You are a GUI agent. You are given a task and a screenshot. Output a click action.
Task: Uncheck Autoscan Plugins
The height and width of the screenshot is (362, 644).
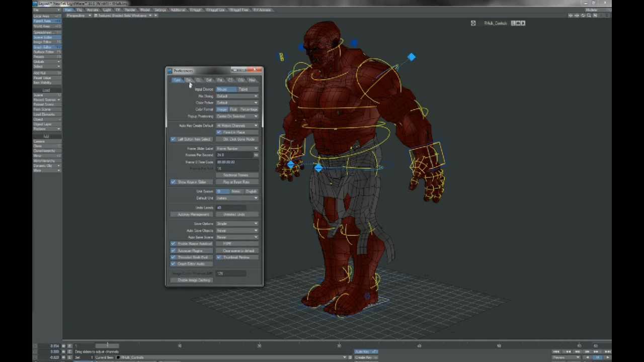173,250
